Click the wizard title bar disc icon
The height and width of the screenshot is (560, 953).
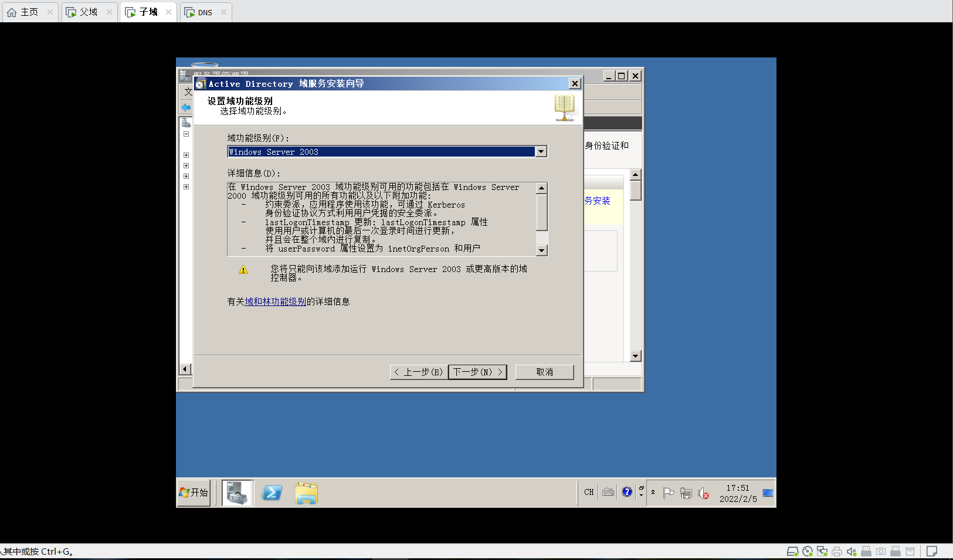tap(201, 84)
